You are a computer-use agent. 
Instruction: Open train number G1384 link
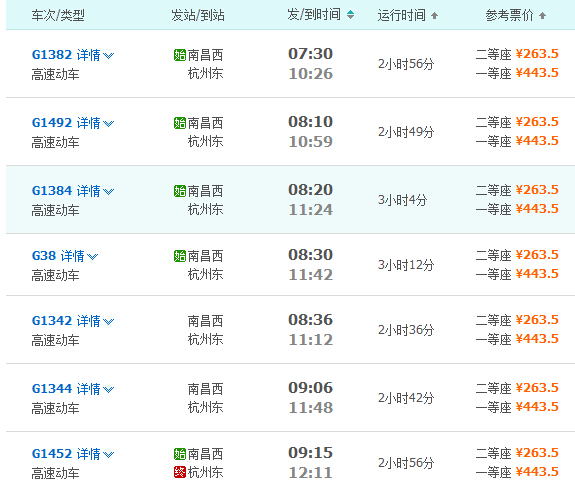[x=52, y=191]
